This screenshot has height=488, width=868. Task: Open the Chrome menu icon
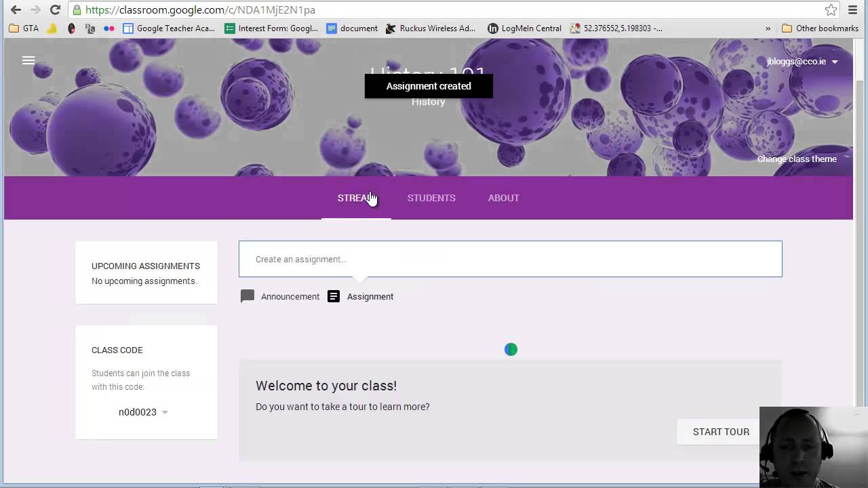click(x=853, y=10)
